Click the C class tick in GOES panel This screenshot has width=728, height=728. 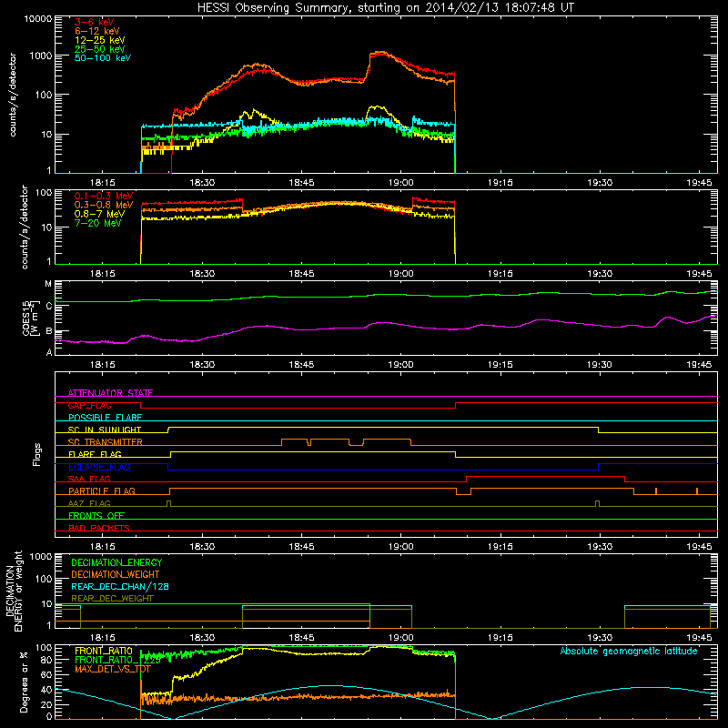pyautogui.click(x=49, y=306)
